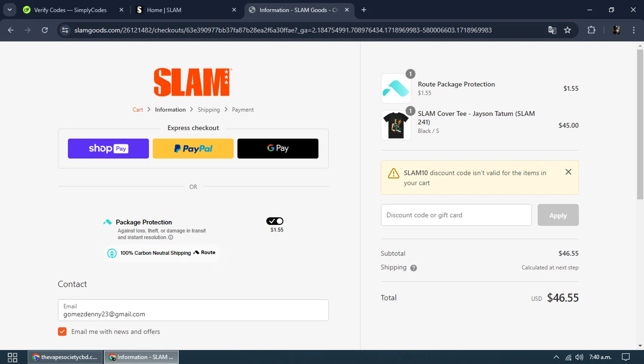Open the volume tray icon
Image resolution: width=644 pixels, height=364 pixels.
579,357
